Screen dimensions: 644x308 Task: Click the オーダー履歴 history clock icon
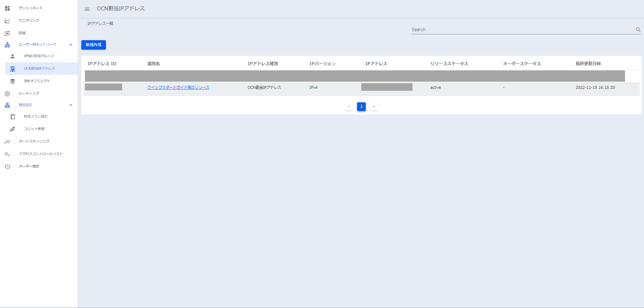7,166
